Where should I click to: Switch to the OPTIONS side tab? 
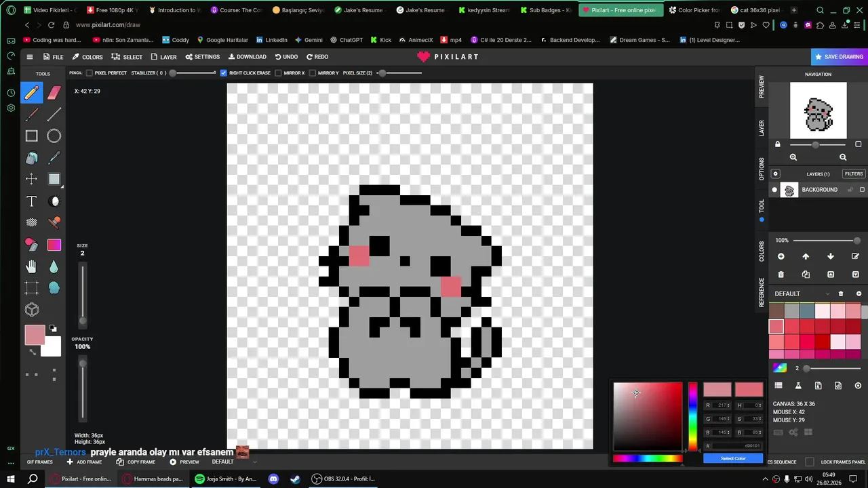point(762,169)
